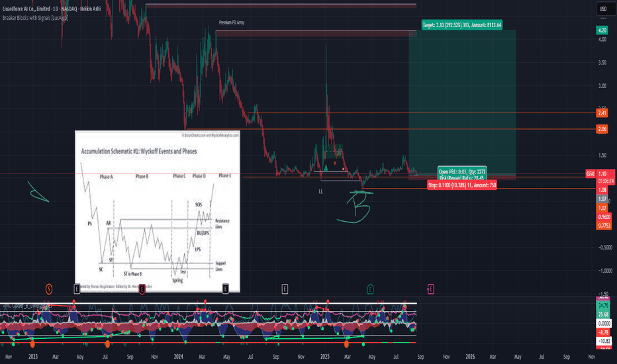Select the Wyckoff Accumulation Schematic image

[158, 212]
